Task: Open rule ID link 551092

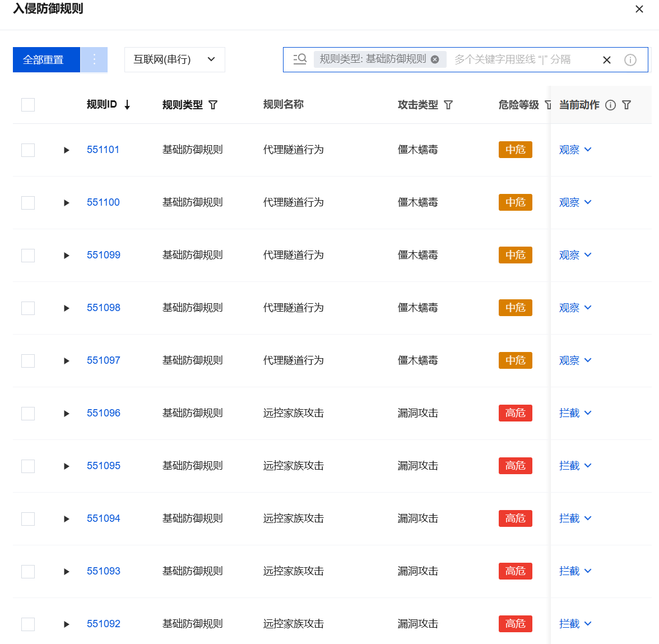Action: click(x=103, y=624)
